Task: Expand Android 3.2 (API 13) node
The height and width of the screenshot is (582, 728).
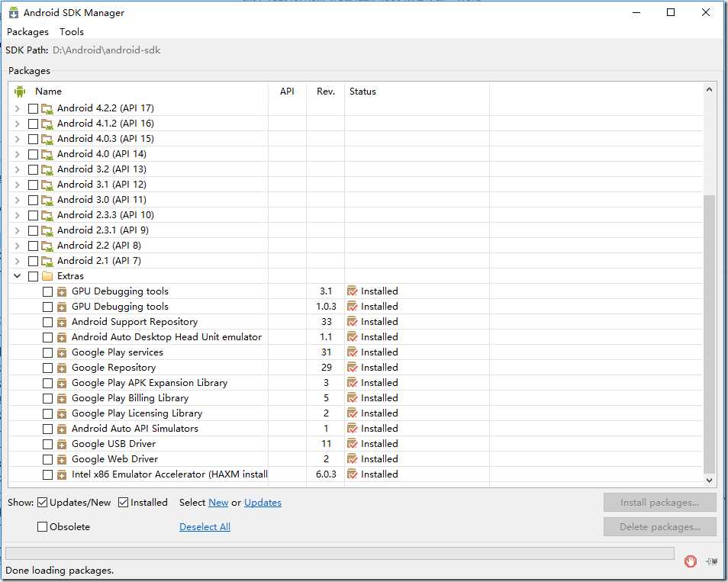Action: pyautogui.click(x=18, y=169)
